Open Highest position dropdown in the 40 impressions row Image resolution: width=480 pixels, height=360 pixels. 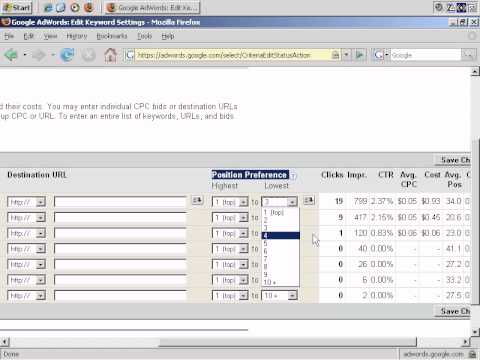point(230,249)
